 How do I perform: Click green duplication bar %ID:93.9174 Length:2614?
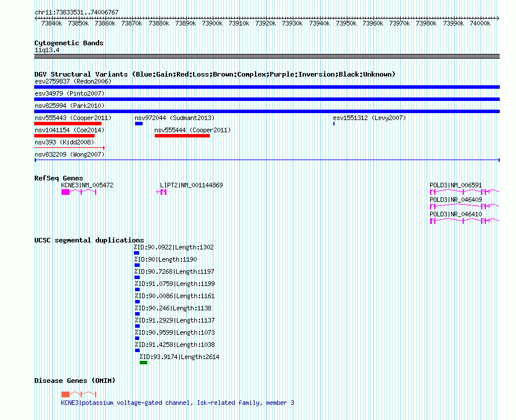pos(143,363)
